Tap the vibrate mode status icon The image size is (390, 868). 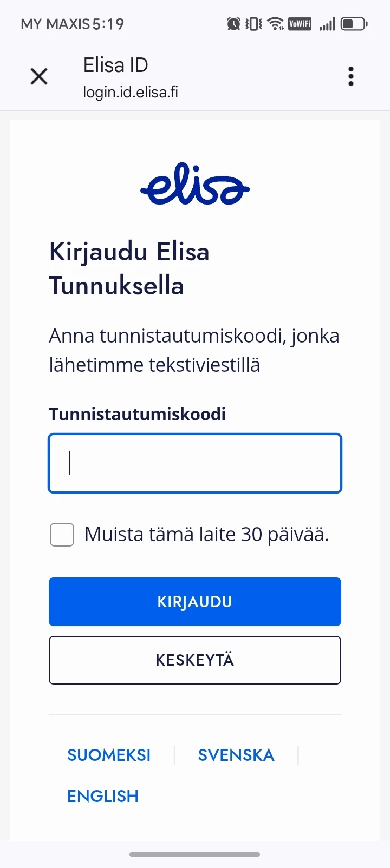pos(253,24)
